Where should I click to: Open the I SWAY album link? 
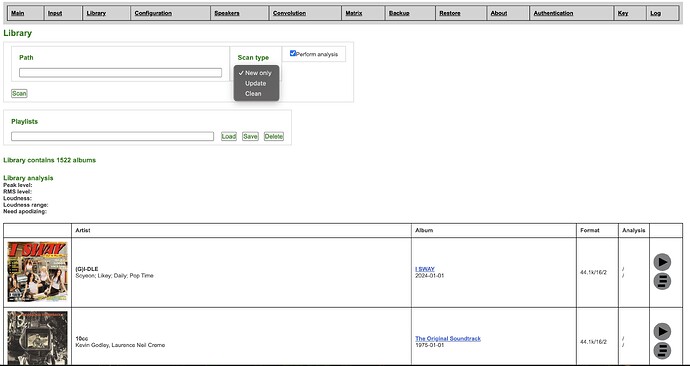coord(425,269)
